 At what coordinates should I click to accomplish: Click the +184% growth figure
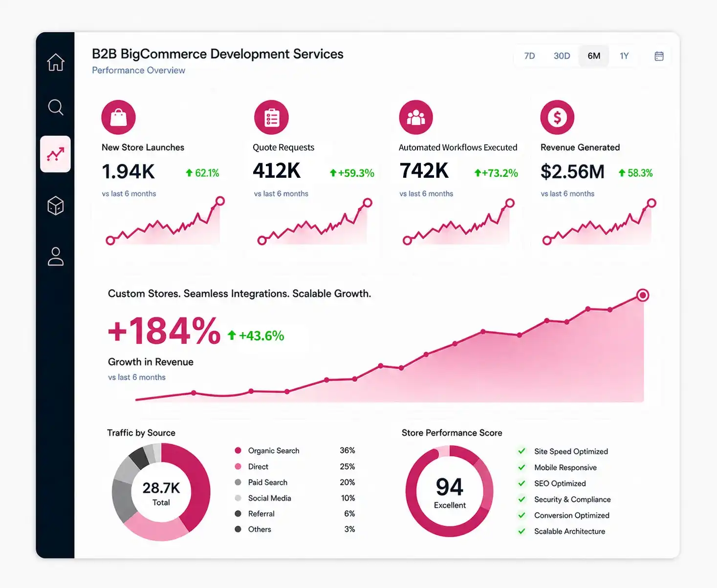click(164, 331)
